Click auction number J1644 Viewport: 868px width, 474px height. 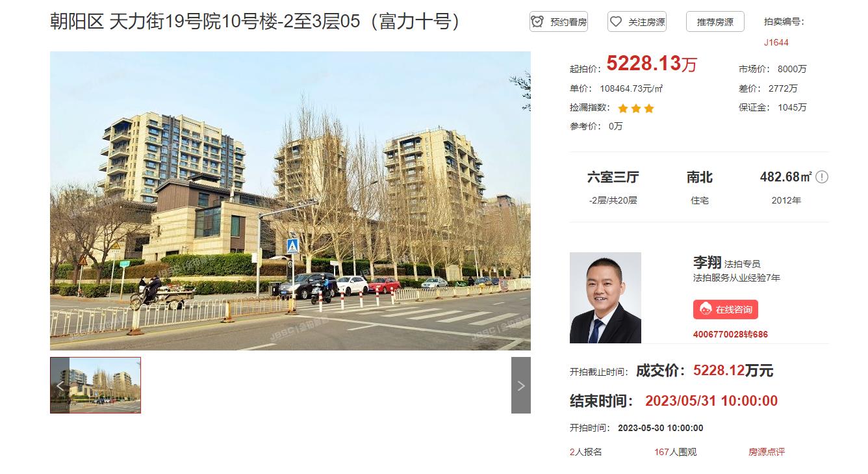tap(776, 42)
